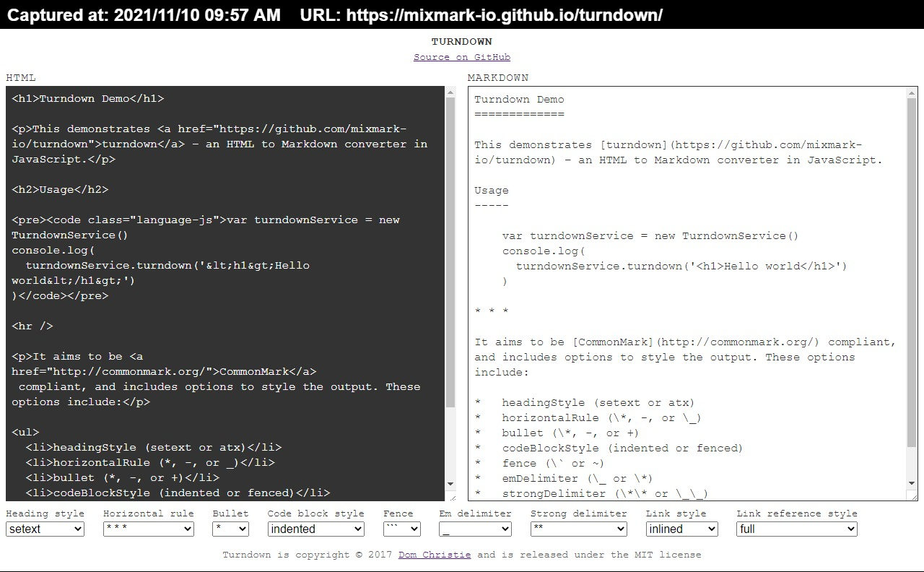Viewport: 924px width, 572px height.
Task: Click the Markdown pane scrollbar thumb
Action: [x=912, y=272]
